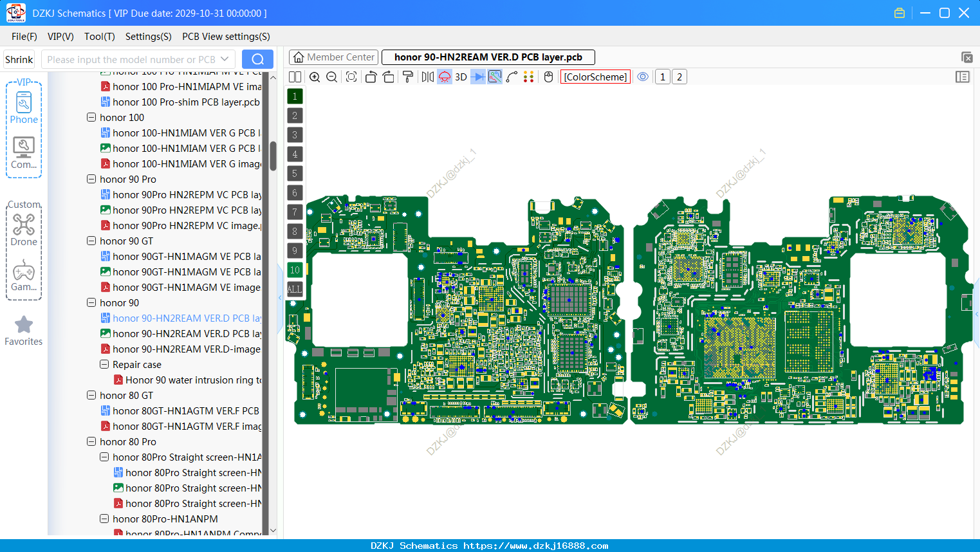The image size is (980, 552).
Task: Show PCB layer 8
Action: [295, 232]
